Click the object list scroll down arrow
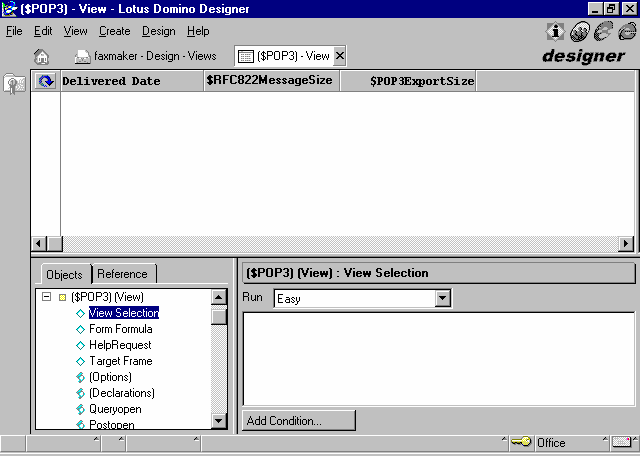 [x=219, y=421]
